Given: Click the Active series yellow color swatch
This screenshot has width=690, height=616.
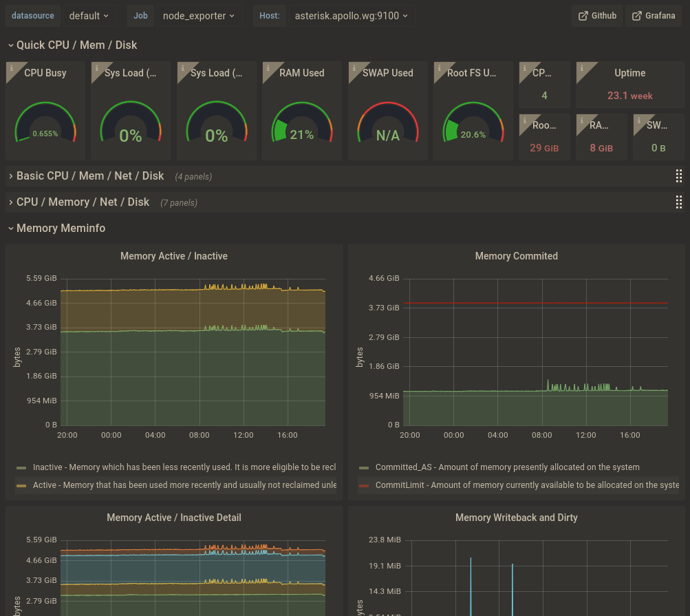Looking at the screenshot, I should coord(21,486).
